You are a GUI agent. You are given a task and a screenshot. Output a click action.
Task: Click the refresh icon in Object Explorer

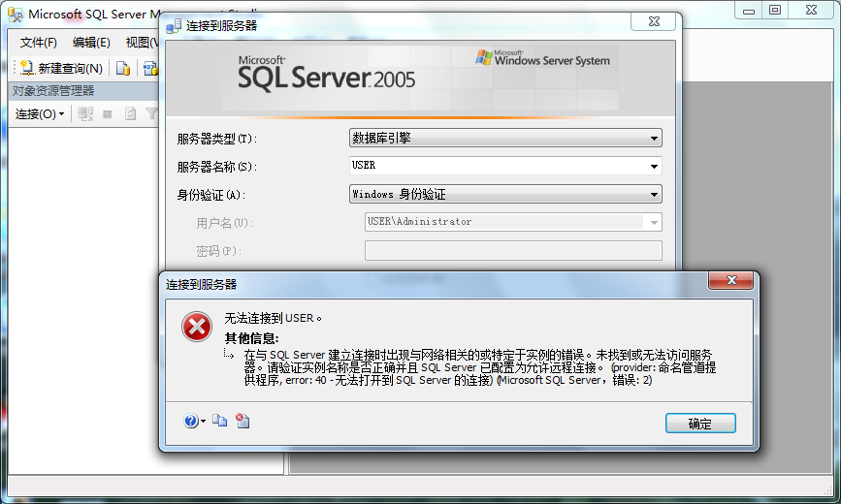[x=130, y=113]
